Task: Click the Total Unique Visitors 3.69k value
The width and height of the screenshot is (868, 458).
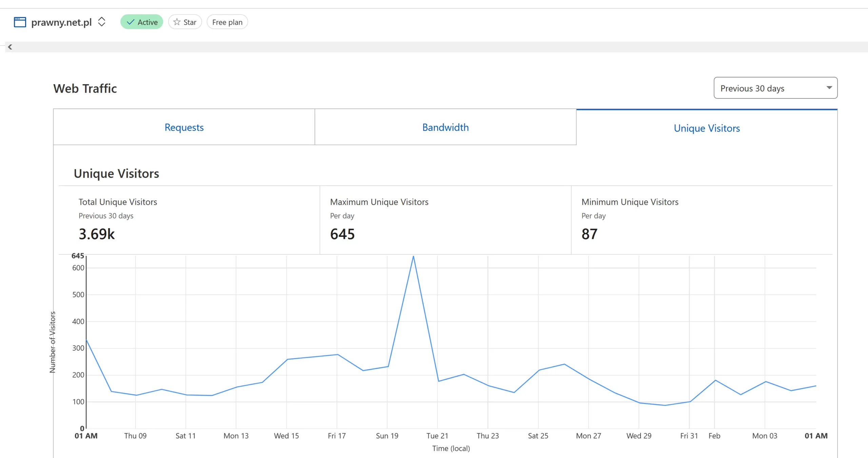Action: (97, 234)
